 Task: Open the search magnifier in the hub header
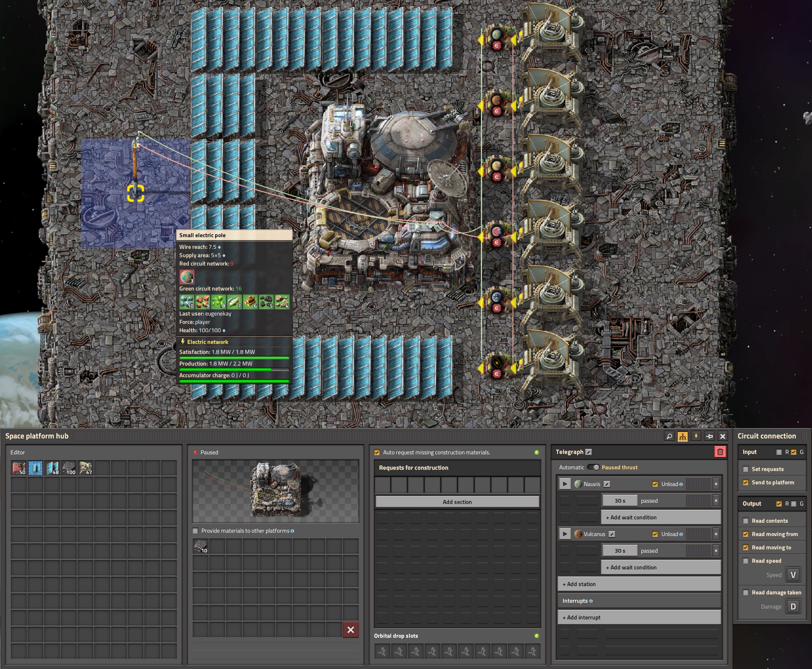pos(669,436)
